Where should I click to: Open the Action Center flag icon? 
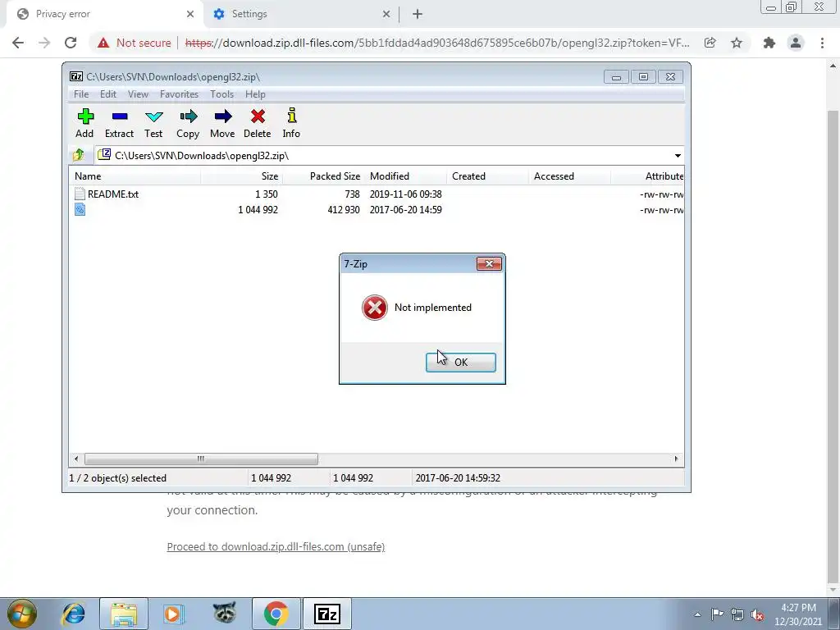pyautogui.click(x=717, y=614)
